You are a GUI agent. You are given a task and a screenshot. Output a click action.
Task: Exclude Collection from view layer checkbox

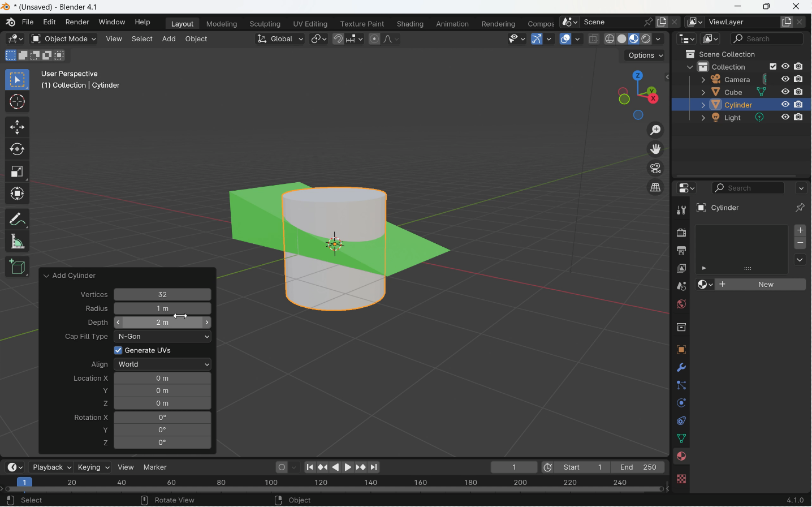[773, 67]
